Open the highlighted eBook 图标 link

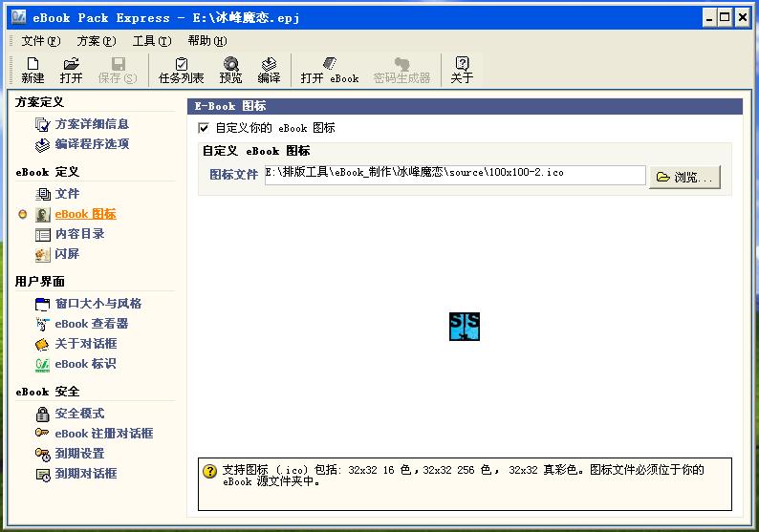(85, 214)
